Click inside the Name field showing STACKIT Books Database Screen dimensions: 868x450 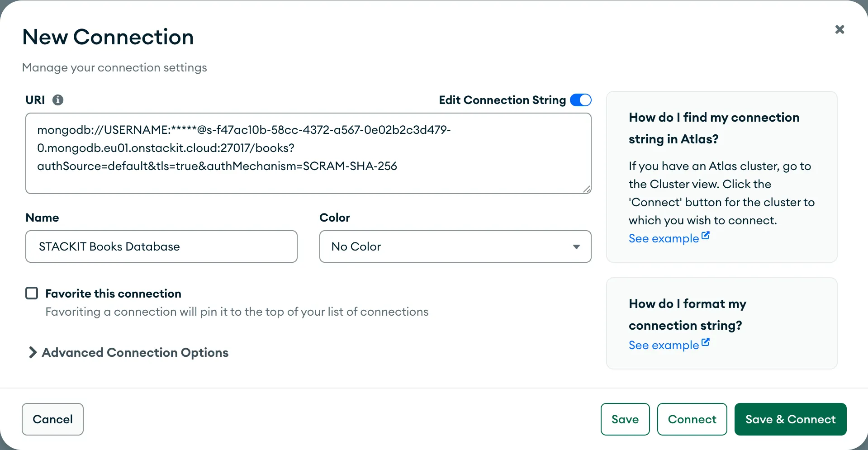pos(161,246)
